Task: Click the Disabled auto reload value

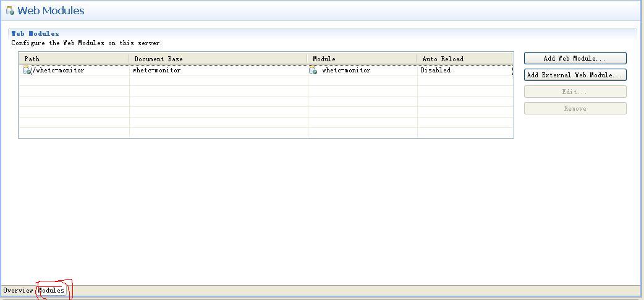Action: click(435, 71)
